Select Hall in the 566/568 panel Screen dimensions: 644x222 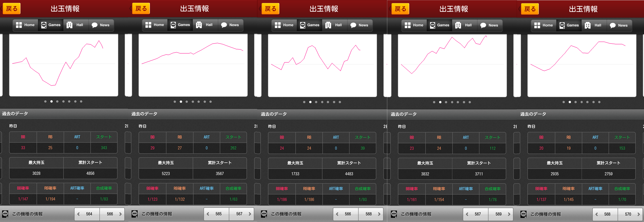[x=335, y=25]
